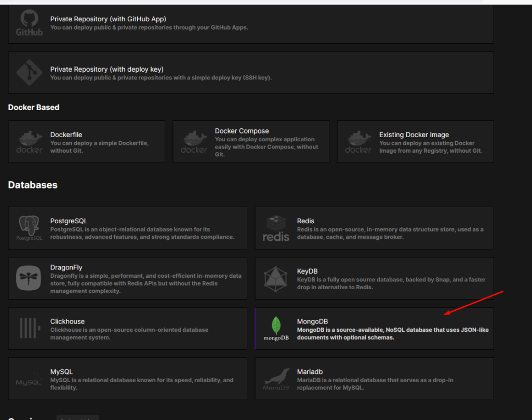Image resolution: width=532 pixels, height=420 pixels.
Task: Pick the Mariadb database title
Action: click(x=310, y=372)
